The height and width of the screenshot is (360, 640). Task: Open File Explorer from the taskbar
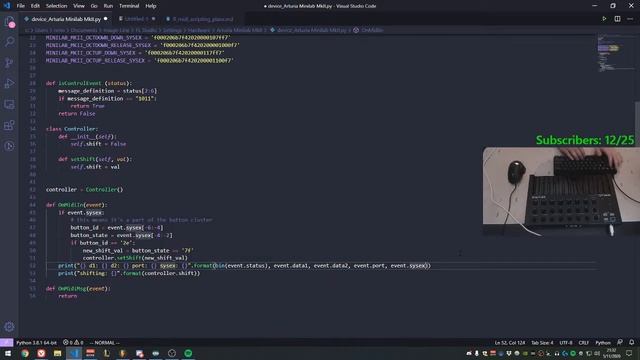click(58, 353)
